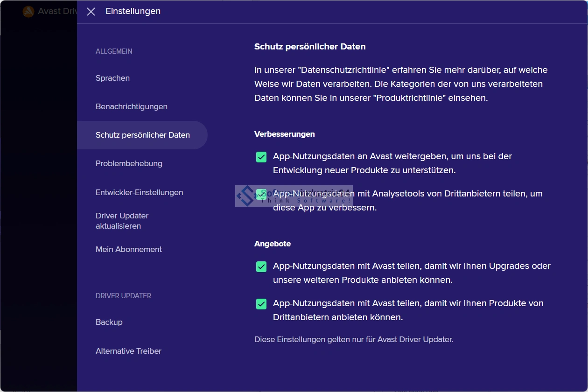This screenshot has height=392, width=588.
Task: Open Driver Updater aktualisieren page
Action: (122, 221)
